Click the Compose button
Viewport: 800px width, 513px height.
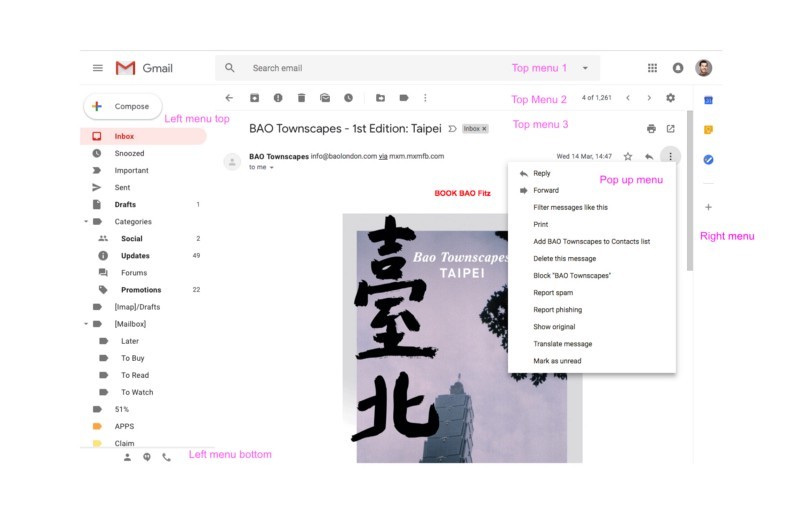[x=121, y=106]
